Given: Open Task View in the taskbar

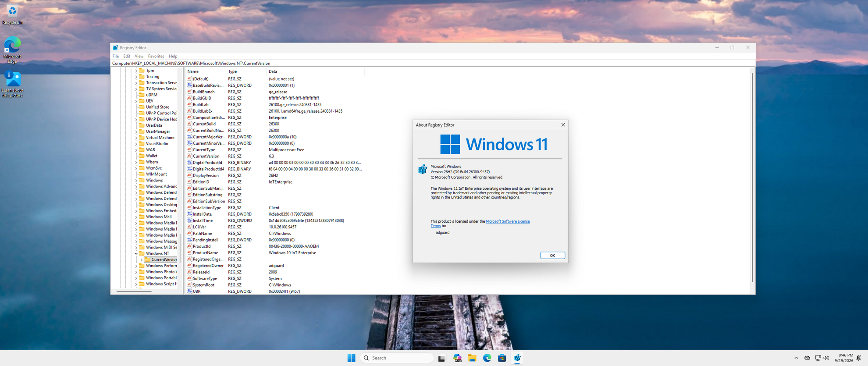Looking at the screenshot, I should point(441,358).
